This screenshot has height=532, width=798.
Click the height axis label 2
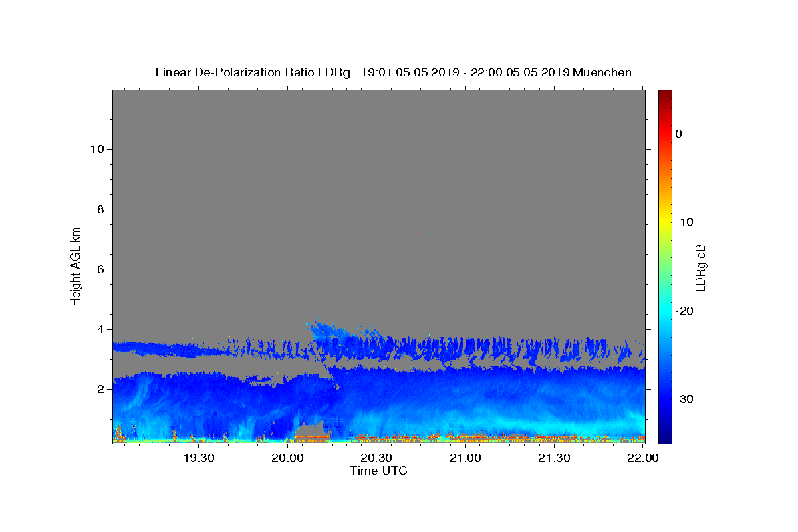coord(100,389)
